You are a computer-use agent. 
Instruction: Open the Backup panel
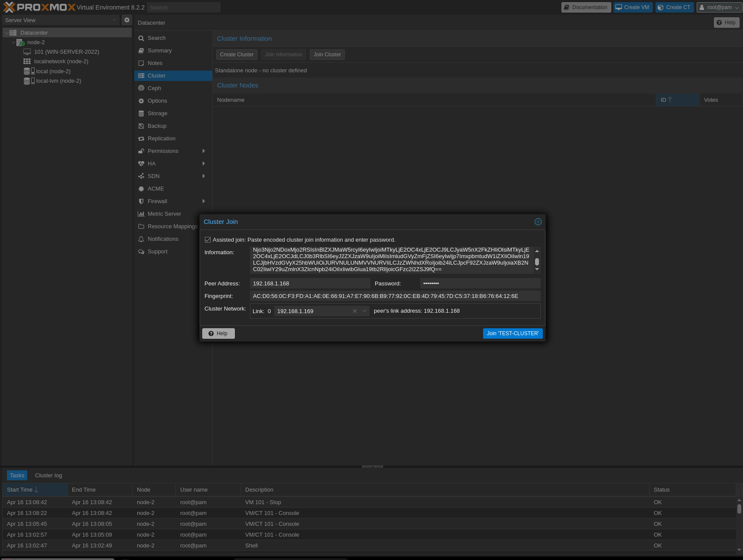(x=157, y=126)
